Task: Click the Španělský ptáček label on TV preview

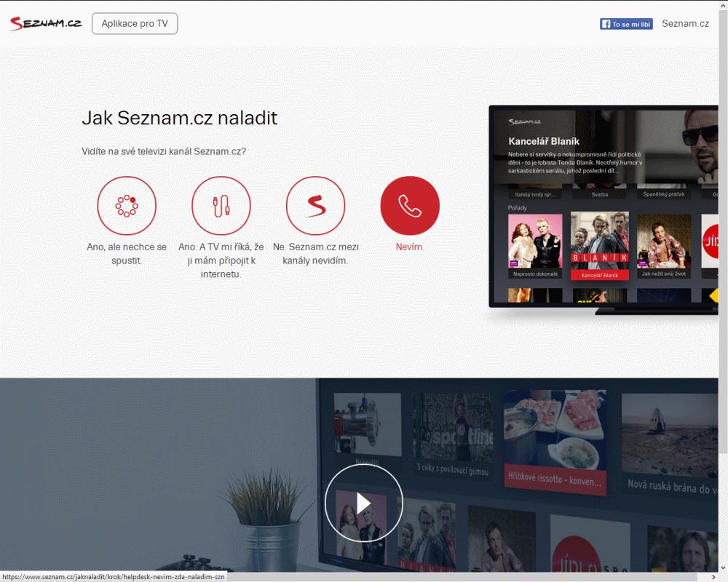Action: [664, 194]
